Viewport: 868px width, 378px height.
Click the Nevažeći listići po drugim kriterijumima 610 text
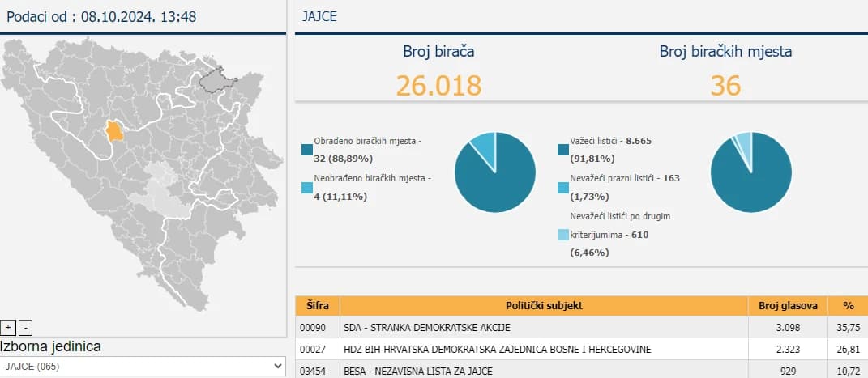620,234
